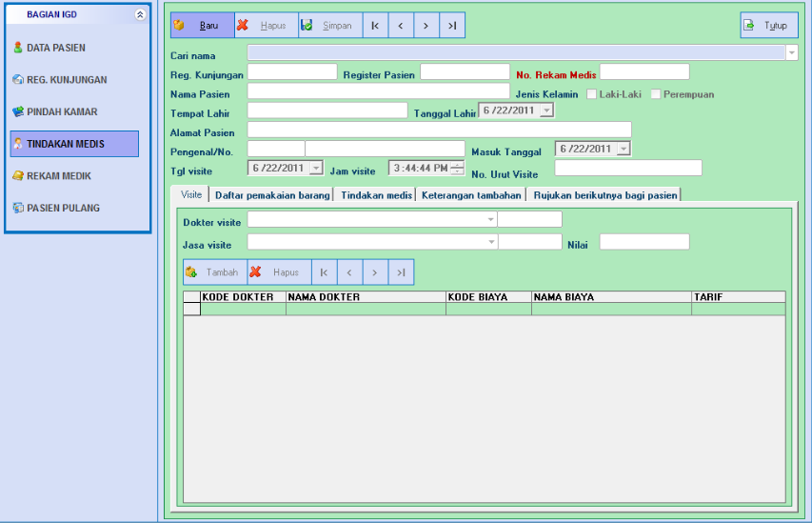Click the NAMA BIAYA column header
Screen dimensions: 812x523
[611, 297]
